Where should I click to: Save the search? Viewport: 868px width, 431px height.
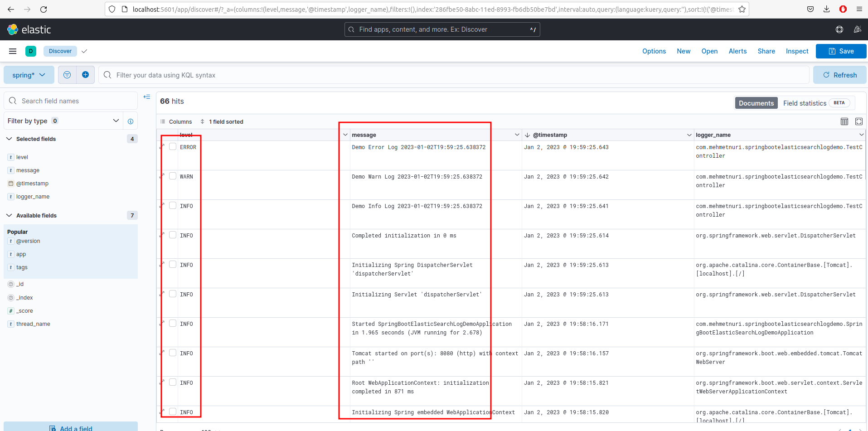click(841, 51)
